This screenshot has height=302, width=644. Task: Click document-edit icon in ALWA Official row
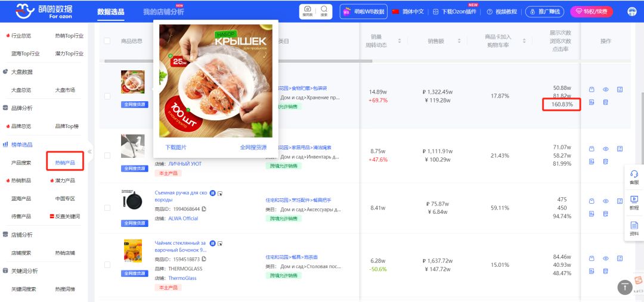tap(592, 214)
